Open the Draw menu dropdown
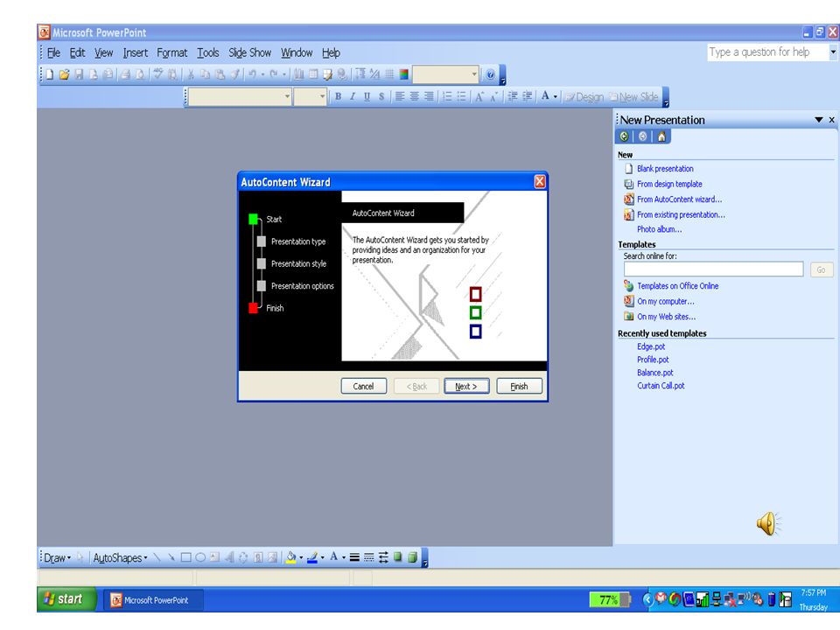This screenshot has height=630, width=840. point(57,557)
